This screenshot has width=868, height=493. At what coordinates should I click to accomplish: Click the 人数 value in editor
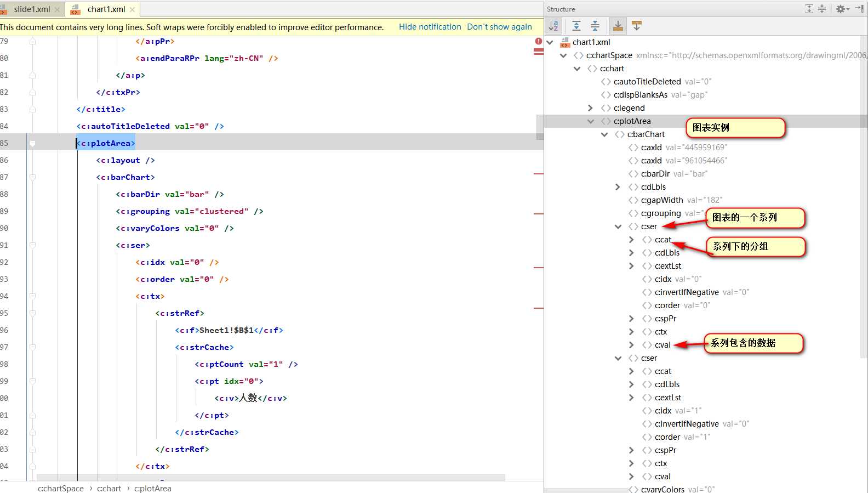pos(248,398)
